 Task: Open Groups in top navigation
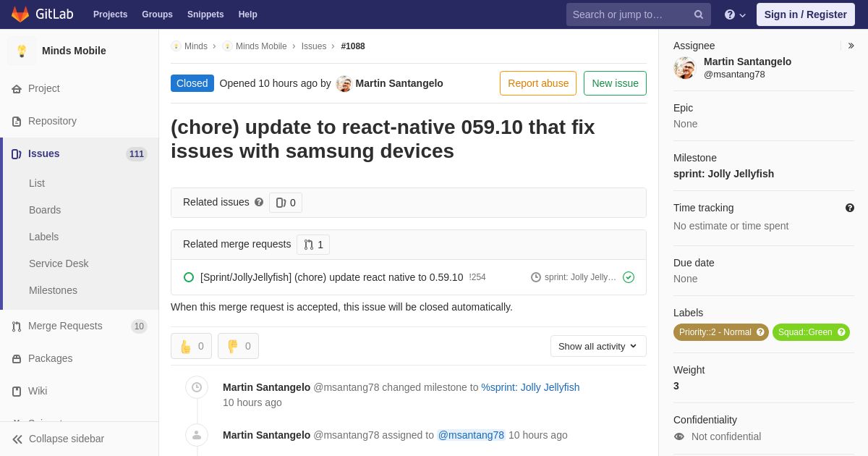click(x=157, y=14)
